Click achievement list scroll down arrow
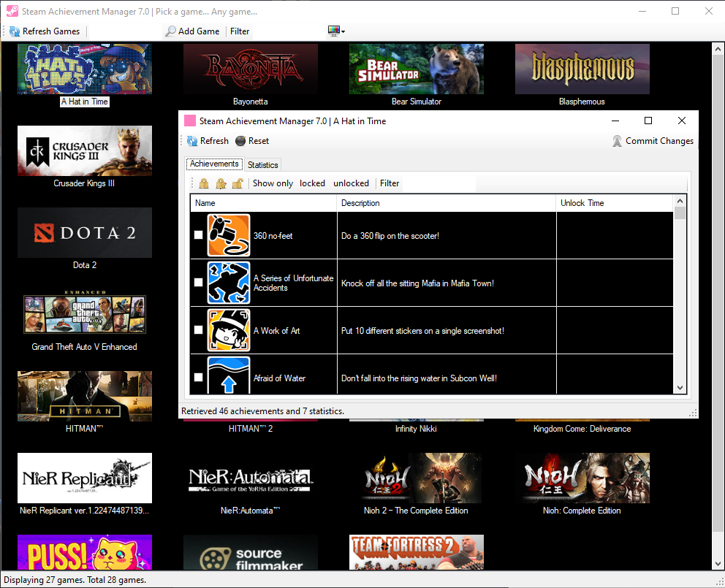 coord(680,388)
